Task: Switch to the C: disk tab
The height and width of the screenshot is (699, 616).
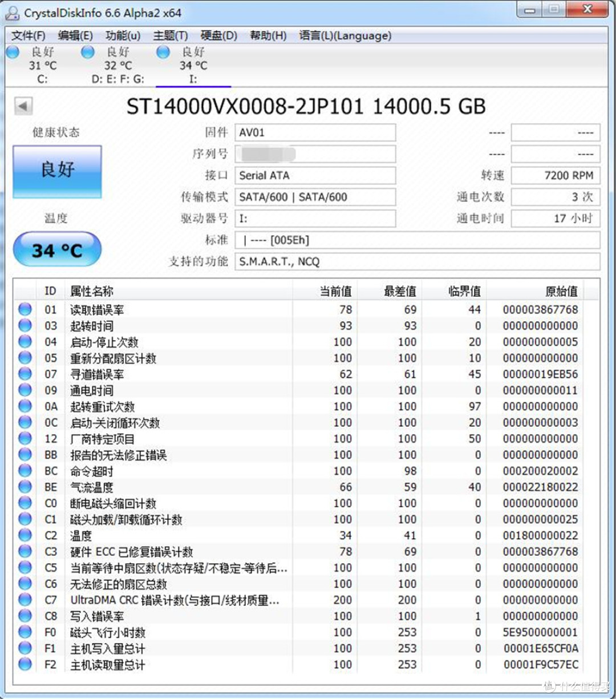Action: (x=42, y=66)
